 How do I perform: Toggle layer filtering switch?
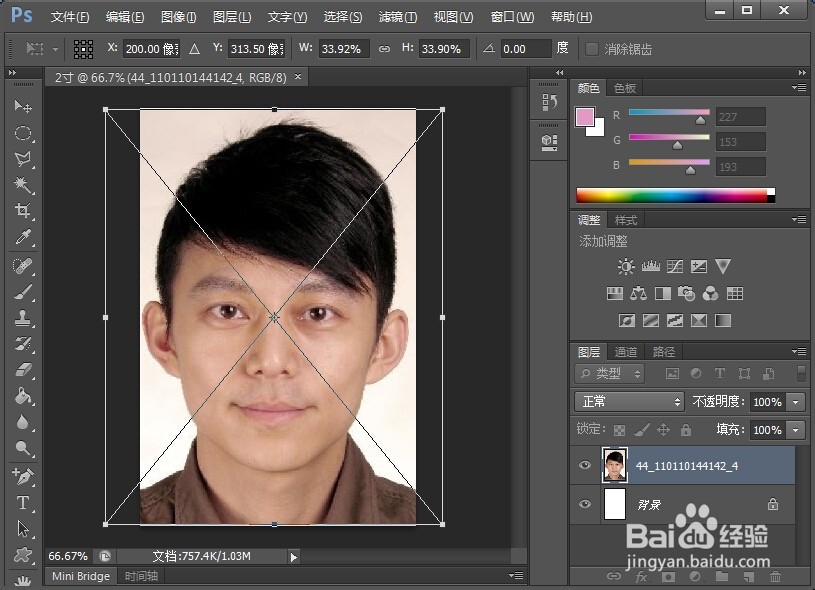801,373
